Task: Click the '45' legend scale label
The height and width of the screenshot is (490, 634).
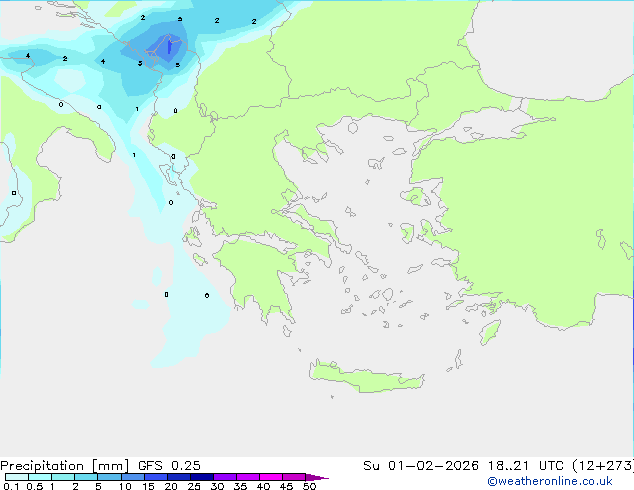Action: point(286,486)
